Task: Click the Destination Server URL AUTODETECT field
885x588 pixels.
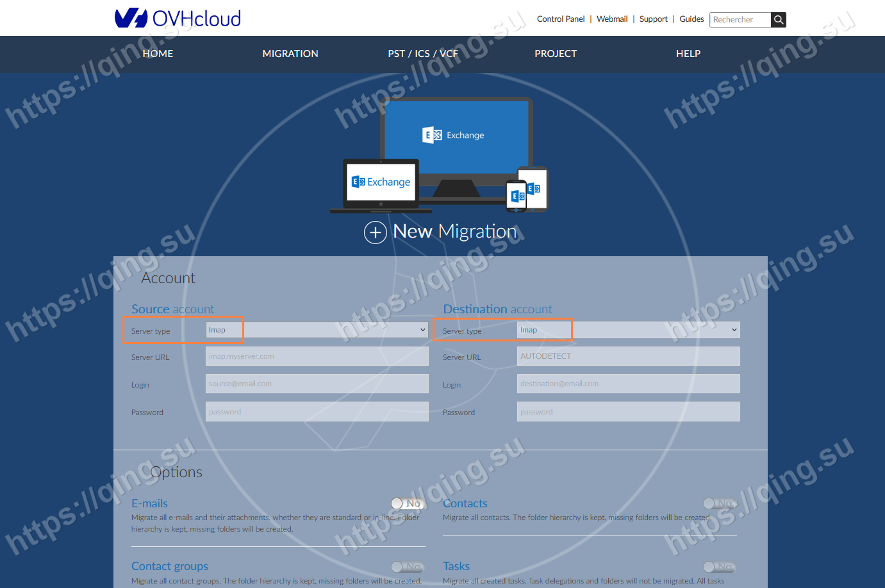Action: [x=629, y=356]
